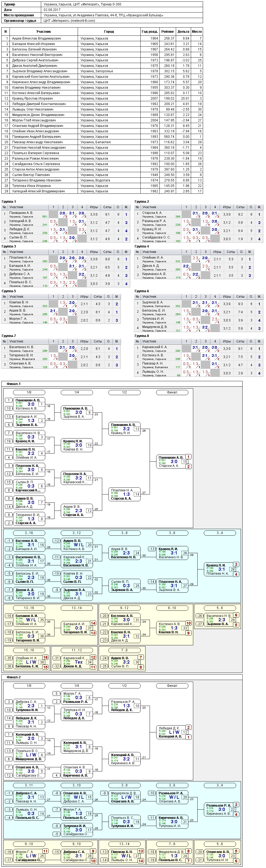Select participant 'Кравец Ярослав Игоревич'
Image resolution: width=266 pixels, height=868 pixels.
pyautogui.click(x=32, y=99)
